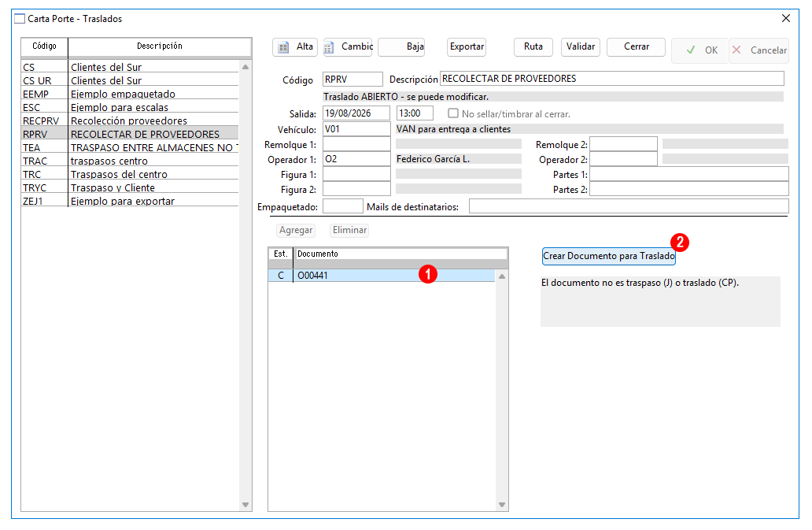Select row ZEJ1 Ejemplo para exportar

(x=130, y=201)
